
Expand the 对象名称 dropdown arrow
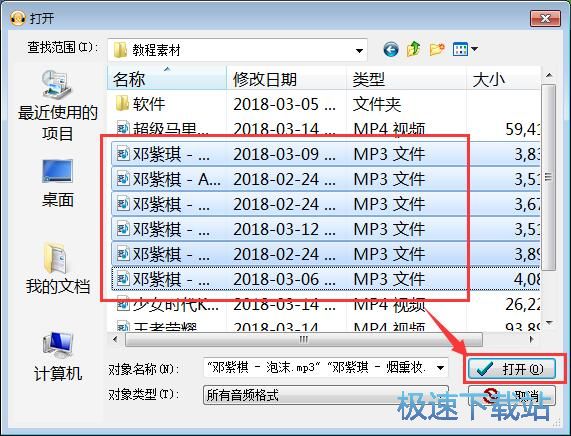(x=440, y=368)
